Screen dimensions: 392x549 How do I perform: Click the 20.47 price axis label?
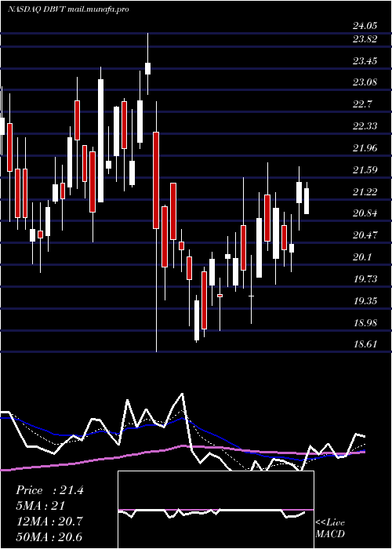tap(365, 235)
